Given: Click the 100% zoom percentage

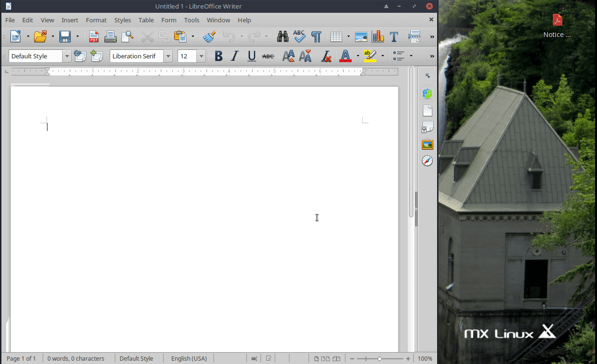Looking at the screenshot, I should [x=425, y=359].
